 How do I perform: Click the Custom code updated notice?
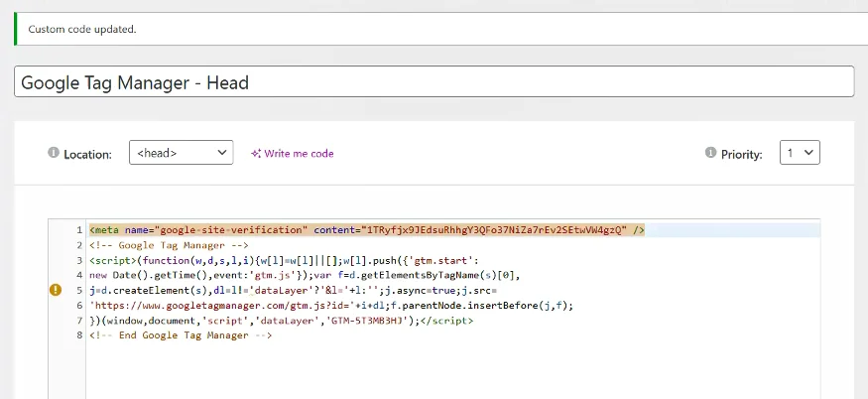440,29
